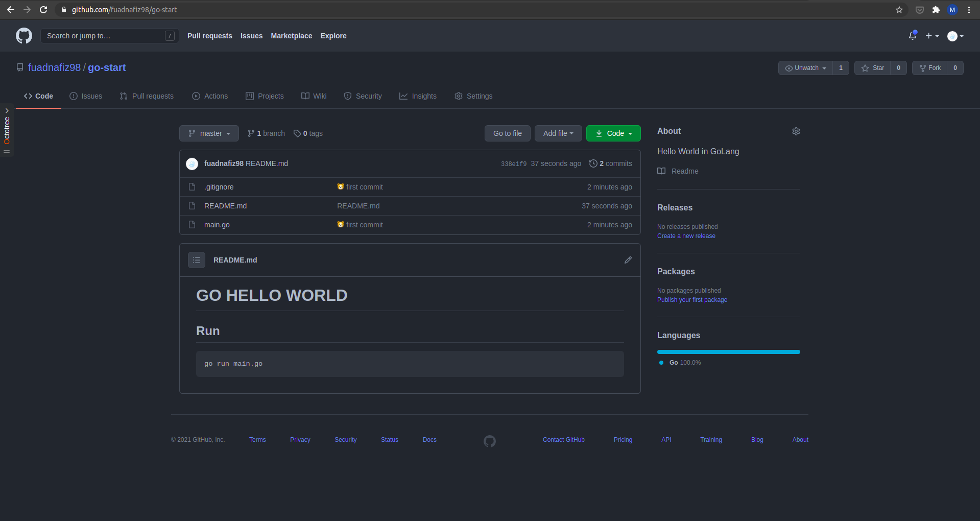Edit README.md with the pencil icon
The width and height of the screenshot is (980, 521).
click(628, 260)
